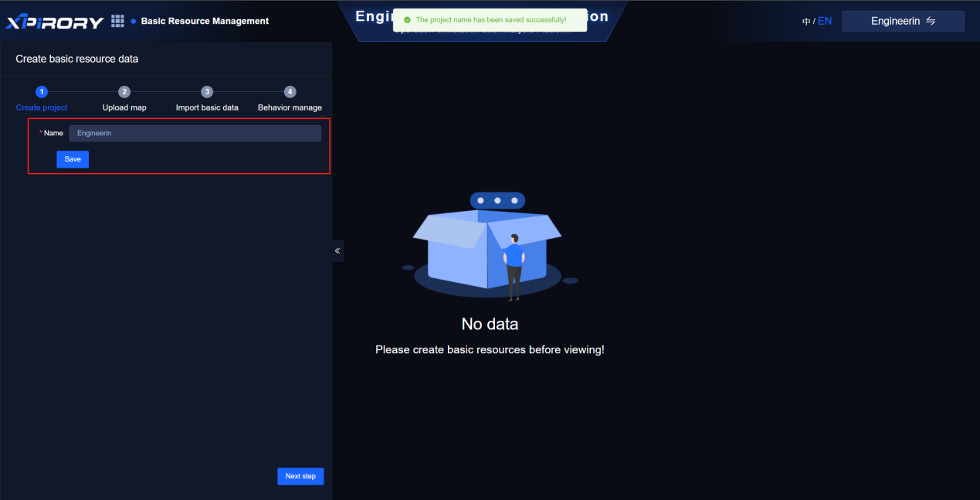980x500 pixels.
Task: Go to the Upload map step label
Action: (x=124, y=107)
